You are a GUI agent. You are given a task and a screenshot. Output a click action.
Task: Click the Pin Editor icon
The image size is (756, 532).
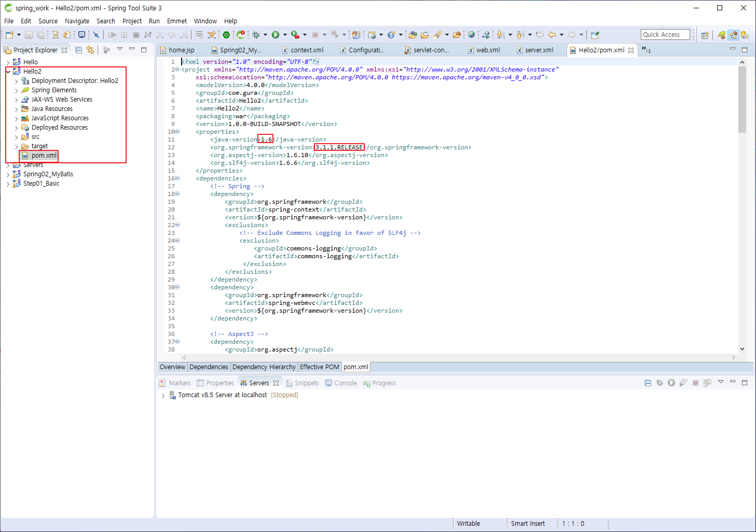[595, 35]
